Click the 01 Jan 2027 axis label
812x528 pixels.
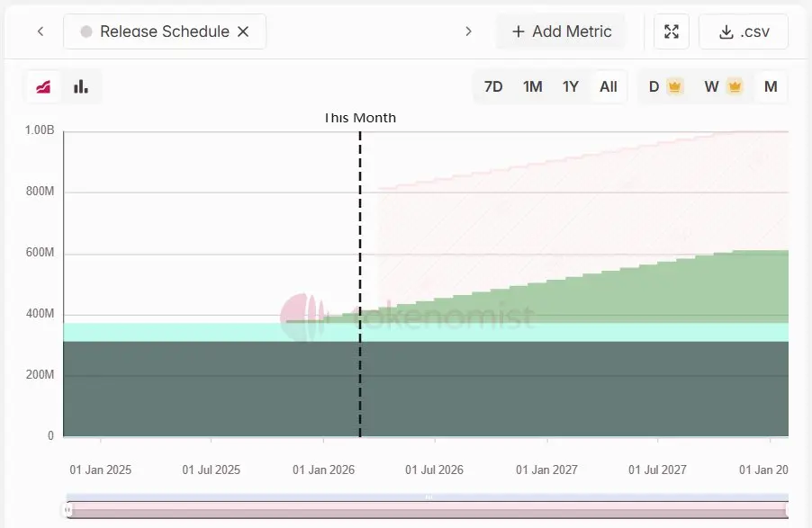tap(546, 470)
